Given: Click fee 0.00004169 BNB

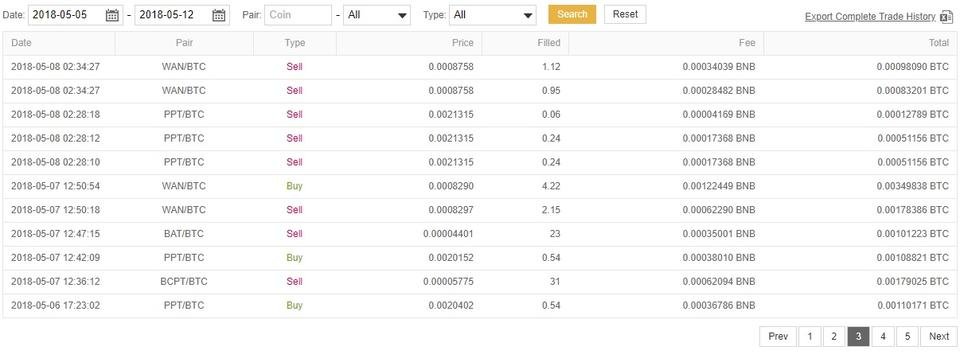Looking at the screenshot, I should (719, 115).
